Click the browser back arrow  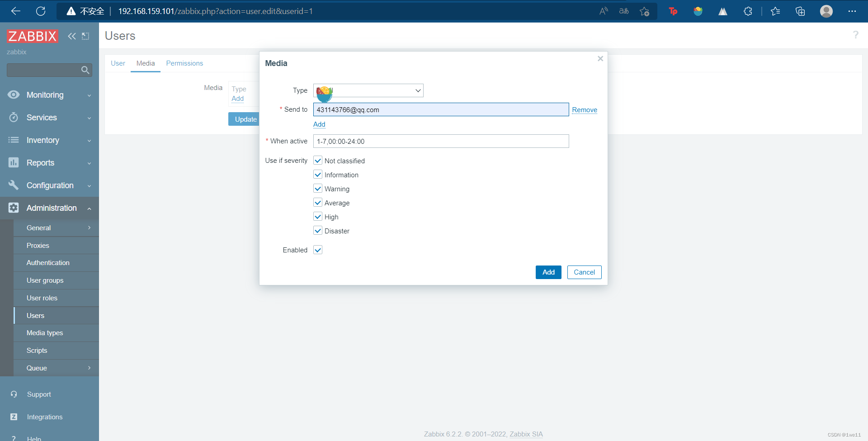click(16, 11)
